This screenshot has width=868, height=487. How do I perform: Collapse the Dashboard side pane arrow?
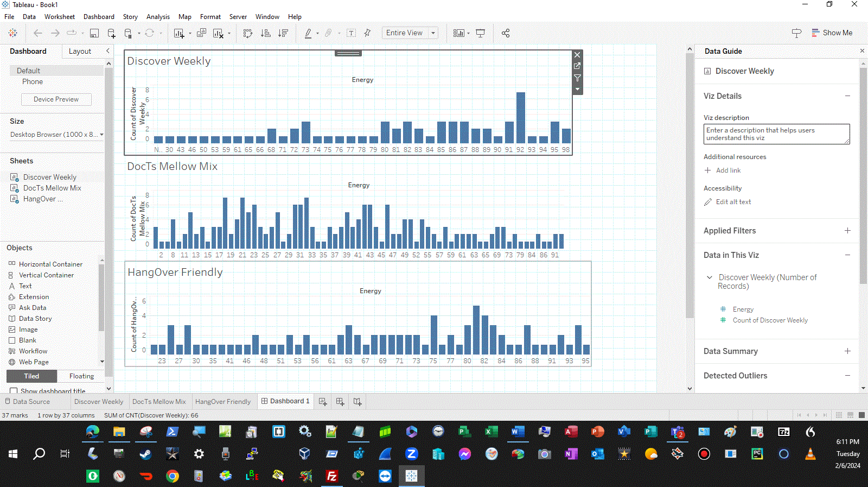[x=107, y=51]
